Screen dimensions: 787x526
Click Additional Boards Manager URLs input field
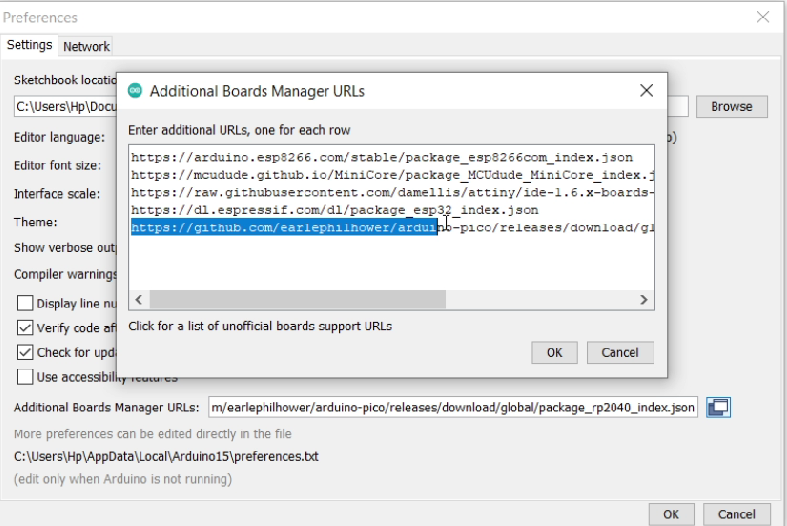click(x=453, y=407)
